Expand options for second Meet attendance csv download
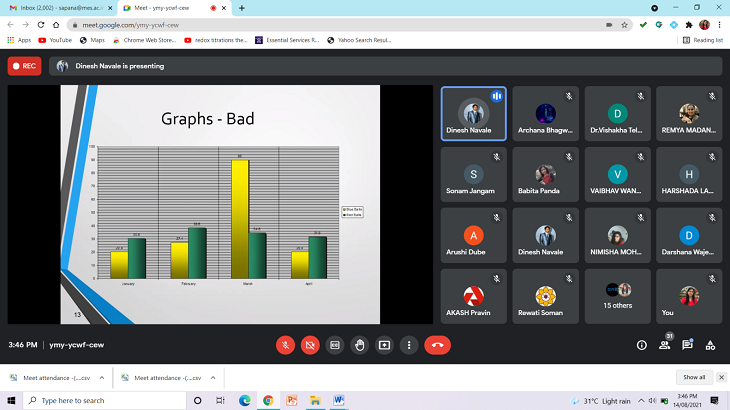This screenshot has height=410, width=730. (210, 378)
